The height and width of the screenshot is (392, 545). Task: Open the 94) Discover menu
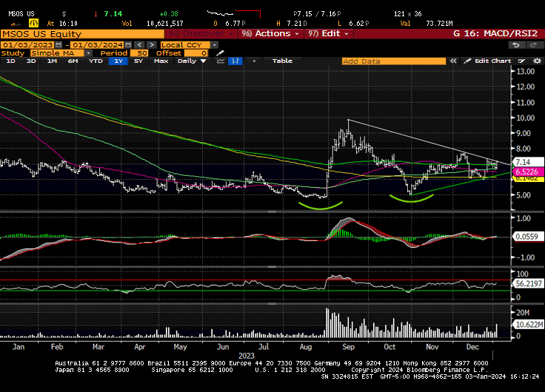[x=201, y=34]
